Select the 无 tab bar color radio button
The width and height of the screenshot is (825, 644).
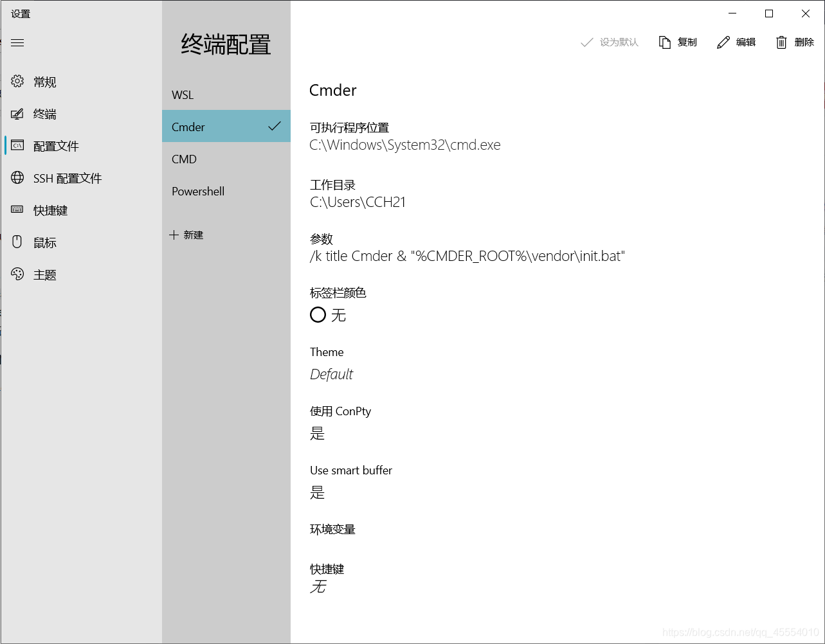318,314
